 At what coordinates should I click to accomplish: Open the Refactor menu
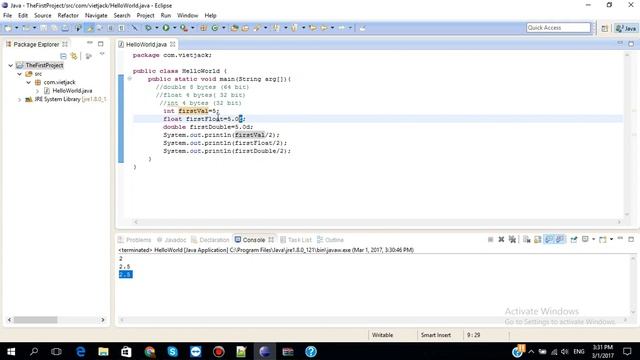tap(68, 16)
